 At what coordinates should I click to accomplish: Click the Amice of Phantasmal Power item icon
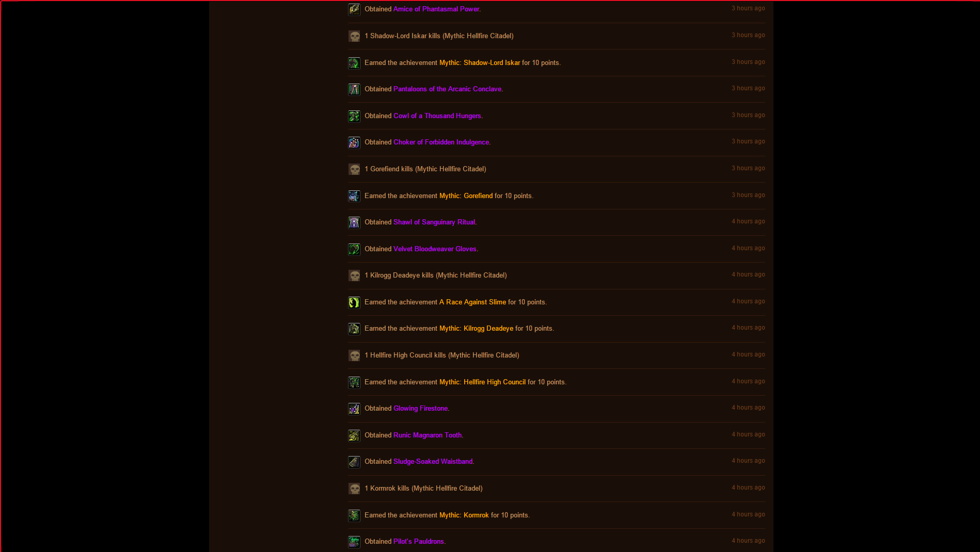coord(354,9)
